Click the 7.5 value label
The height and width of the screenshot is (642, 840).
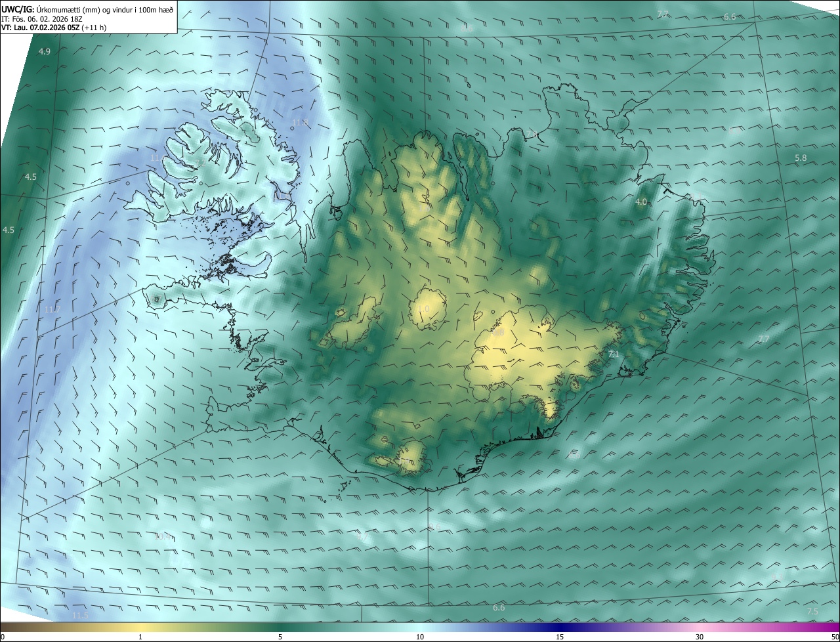812,611
